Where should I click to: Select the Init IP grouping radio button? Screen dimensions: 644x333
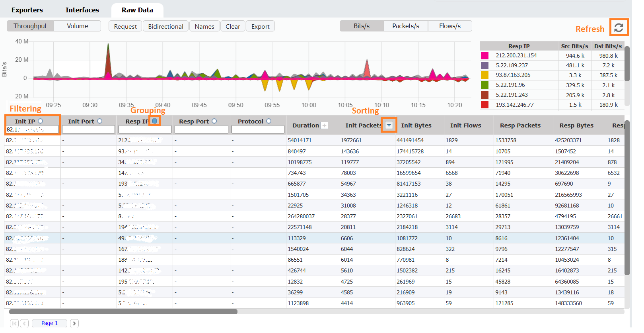tap(41, 121)
